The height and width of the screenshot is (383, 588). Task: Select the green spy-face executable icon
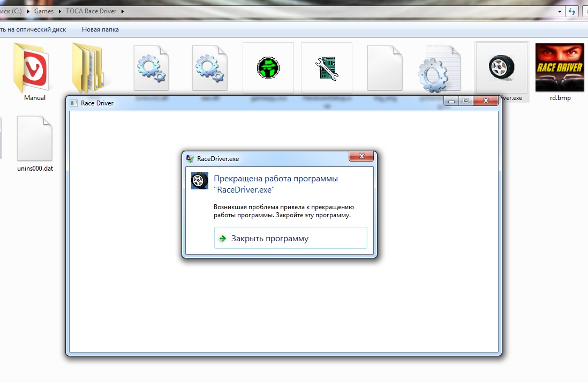coord(268,68)
